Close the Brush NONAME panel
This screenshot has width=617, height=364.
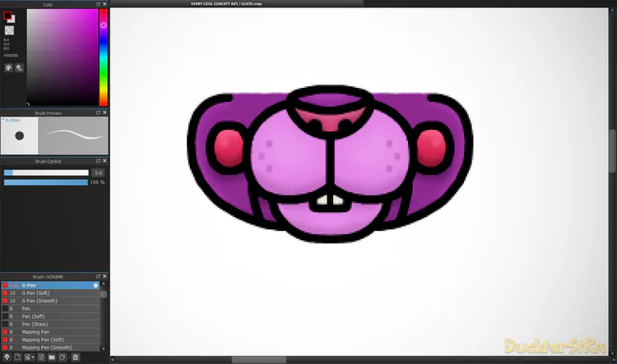point(104,276)
